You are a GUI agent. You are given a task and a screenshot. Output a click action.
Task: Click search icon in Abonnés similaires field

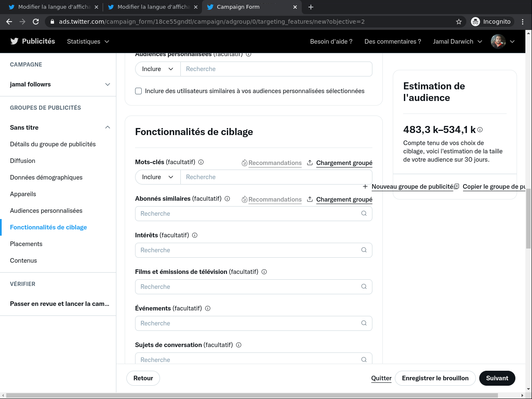[364, 214]
